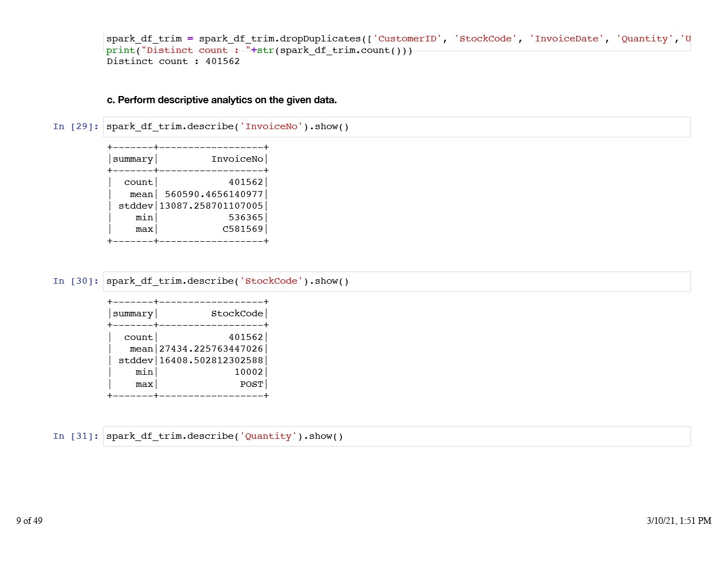Focus the describe('InvoiceNo') code cell
This screenshot has width=728, height=563.
point(396,127)
